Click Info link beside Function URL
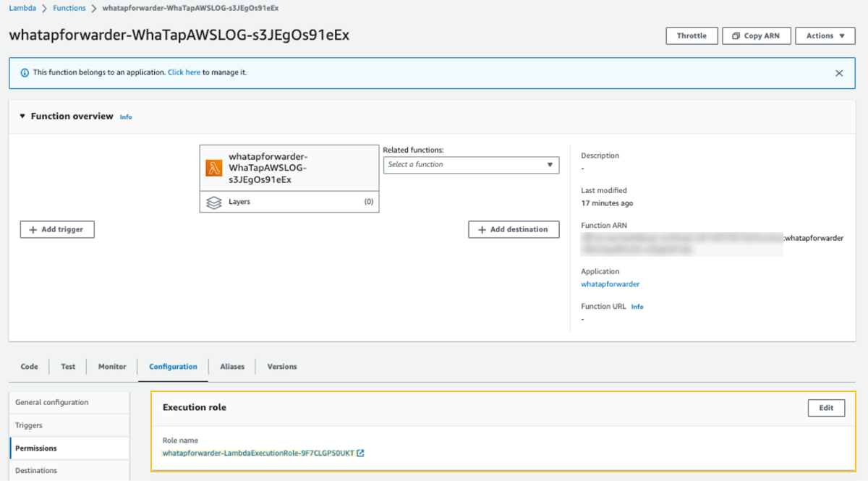Image resolution: width=868 pixels, height=481 pixels. point(637,307)
